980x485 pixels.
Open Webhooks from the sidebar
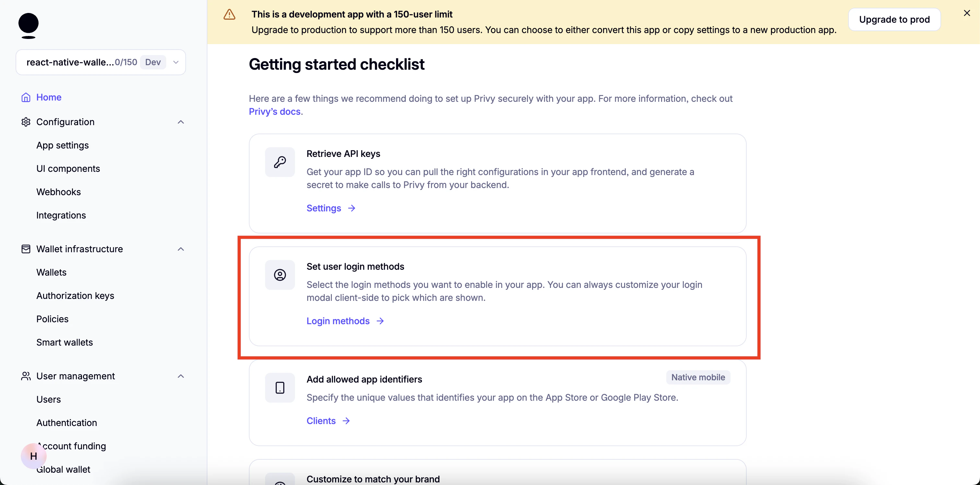point(59,192)
